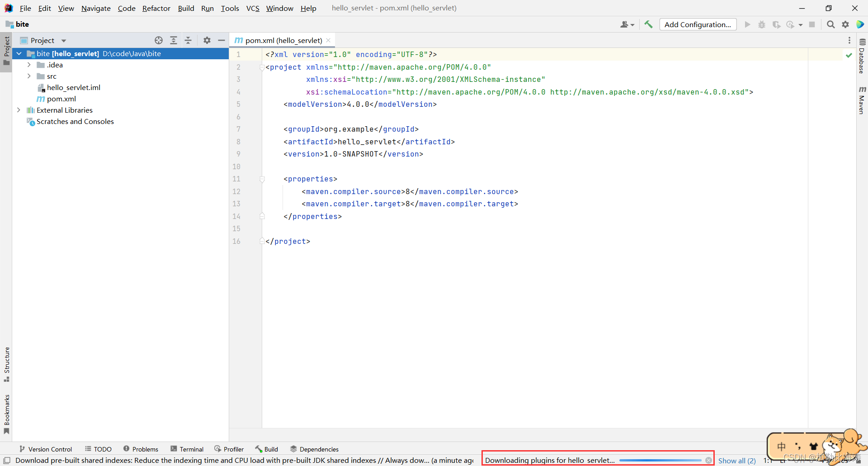
Task: Expand the src folder
Action: (29, 76)
